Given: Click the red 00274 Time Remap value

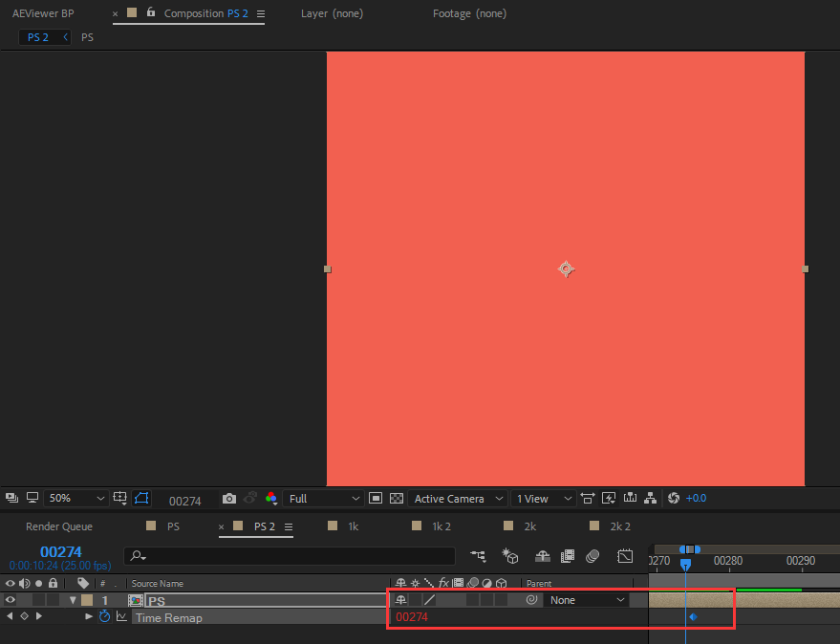Looking at the screenshot, I should (412, 617).
